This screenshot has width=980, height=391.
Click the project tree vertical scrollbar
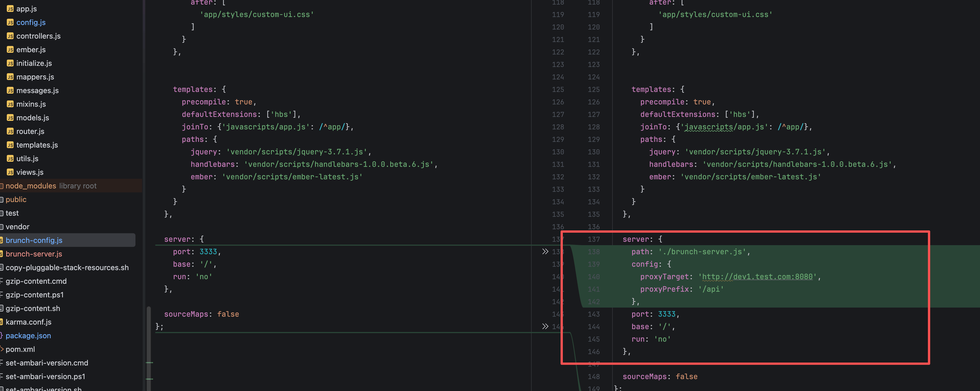(149, 343)
